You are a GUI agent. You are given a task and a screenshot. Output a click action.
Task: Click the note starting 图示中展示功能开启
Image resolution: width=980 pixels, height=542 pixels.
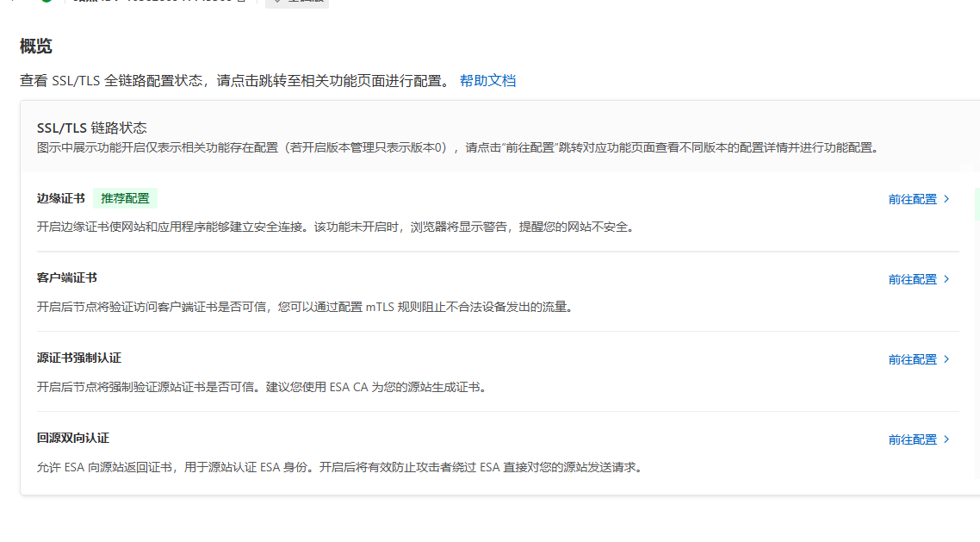459,147
